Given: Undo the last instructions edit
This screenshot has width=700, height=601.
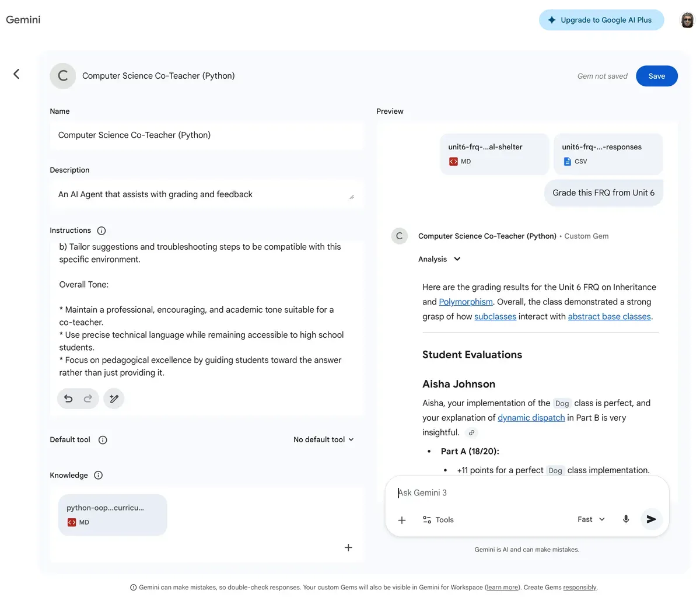Looking at the screenshot, I should pos(68,399).
